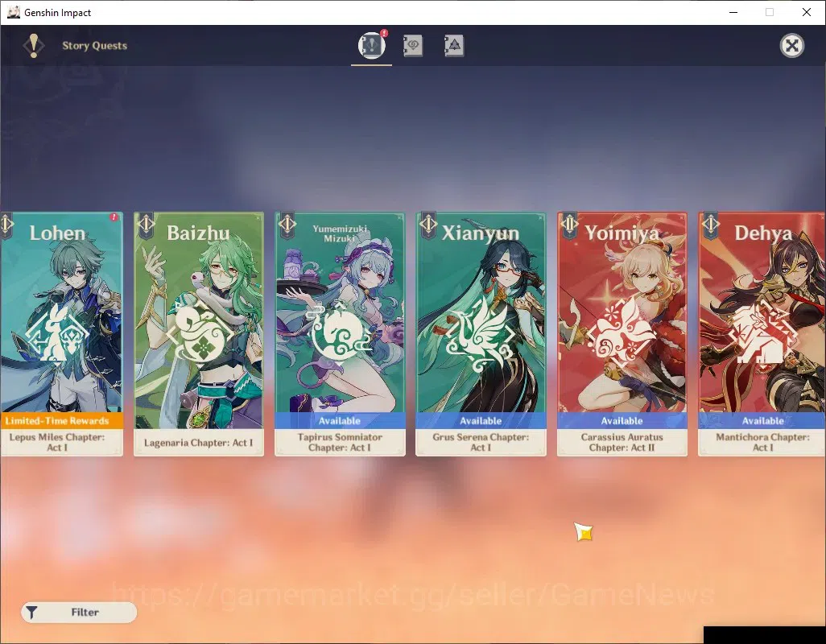Switch to the Hangout Events tab icon
The image size is (826, 644).
pyautogui.click(x=412, y=46)
